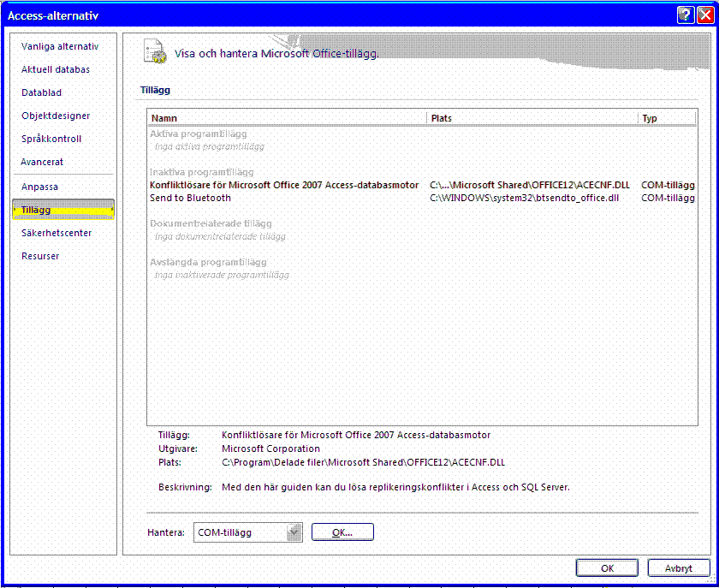Select the highlighted Tillägg category
719x588 pixels.
point(62,210)
